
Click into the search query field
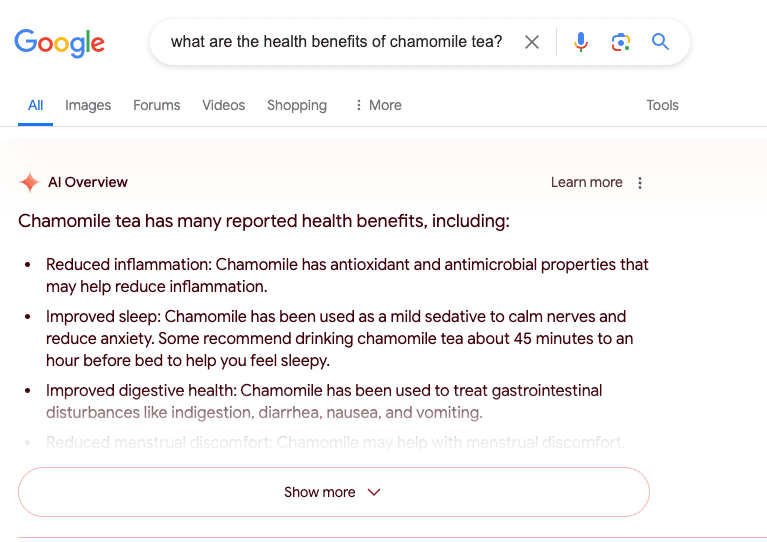[x=336, y=42]
